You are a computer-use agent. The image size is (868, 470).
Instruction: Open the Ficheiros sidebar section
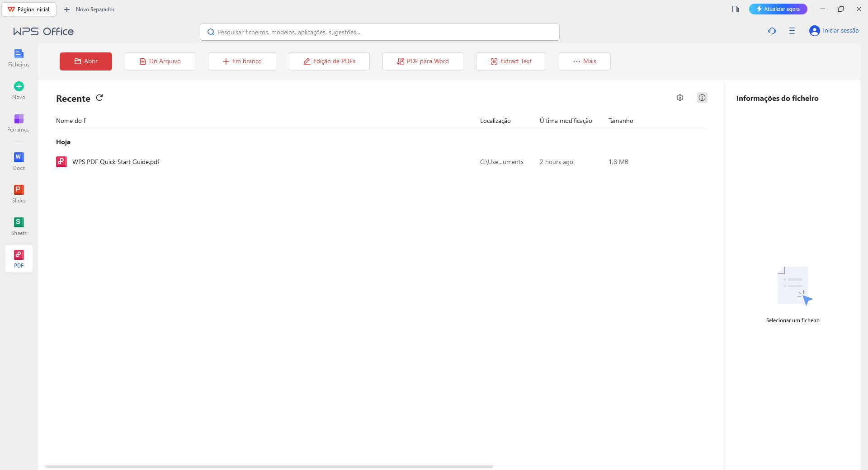pyautogui.click(x=19, y=58)
